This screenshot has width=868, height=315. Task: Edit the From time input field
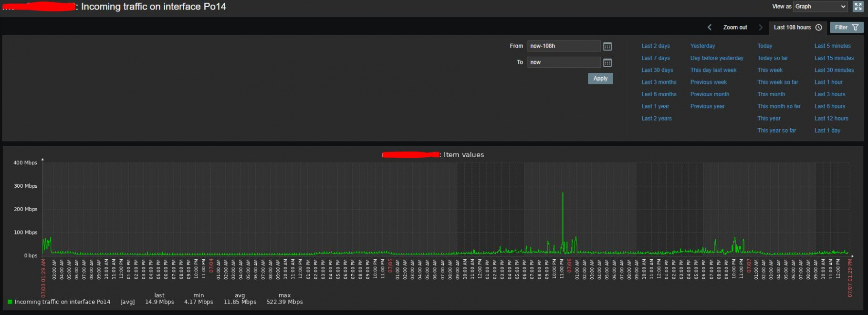(x=564, y=46)
